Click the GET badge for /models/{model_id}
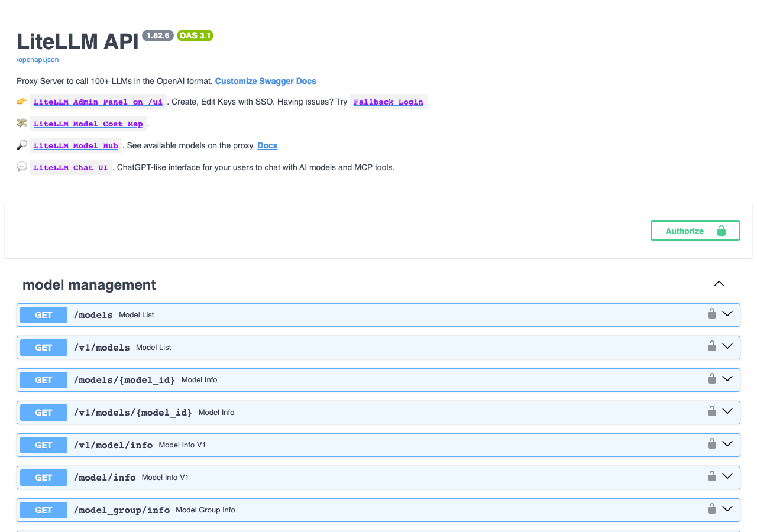Viewport: 757px width, 532px height. click(44, 380)
